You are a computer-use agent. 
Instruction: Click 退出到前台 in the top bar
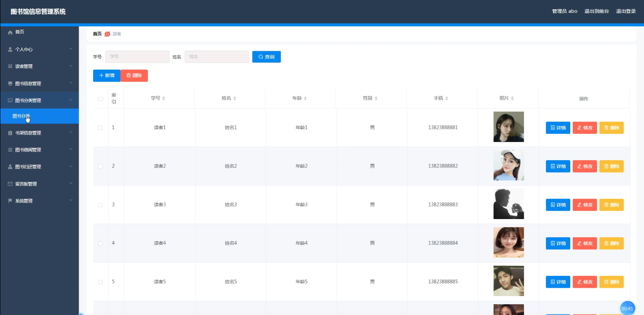point(597,11)
